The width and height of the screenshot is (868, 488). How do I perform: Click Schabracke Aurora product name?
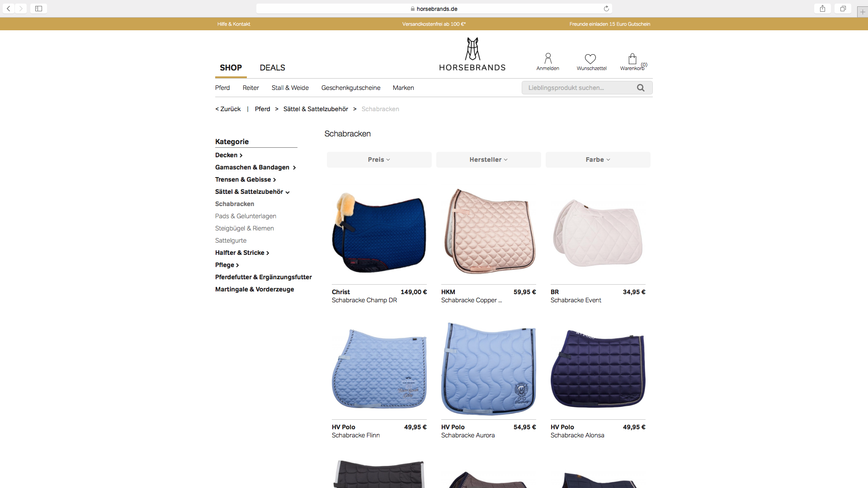(x=468, y=435)
